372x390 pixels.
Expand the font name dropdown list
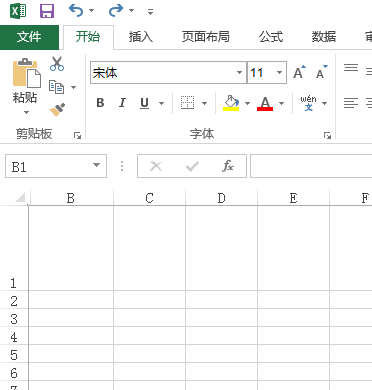coord(239,72)
